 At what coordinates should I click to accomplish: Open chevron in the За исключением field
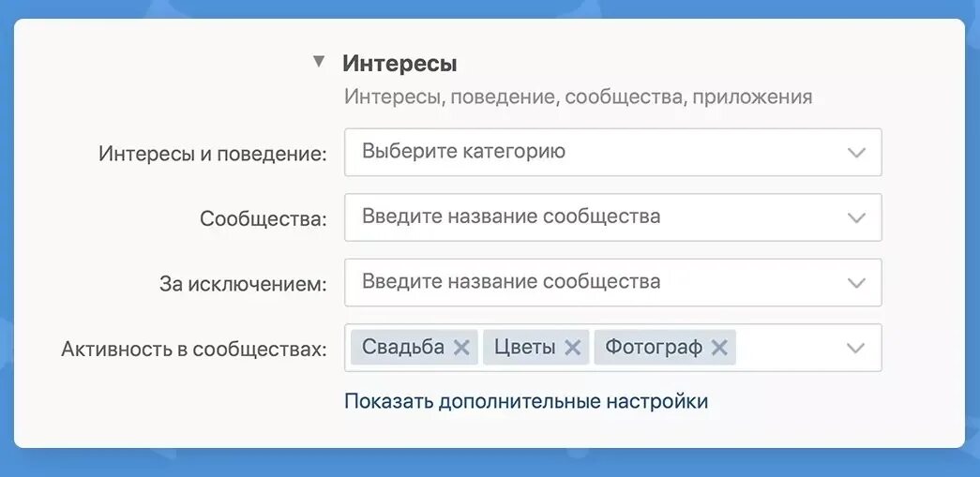point(855,283)
